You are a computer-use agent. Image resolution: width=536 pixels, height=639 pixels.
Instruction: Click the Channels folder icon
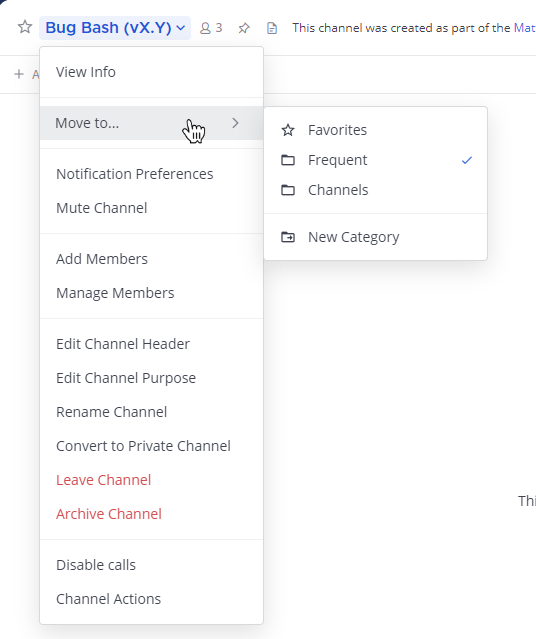coord(288,190)
